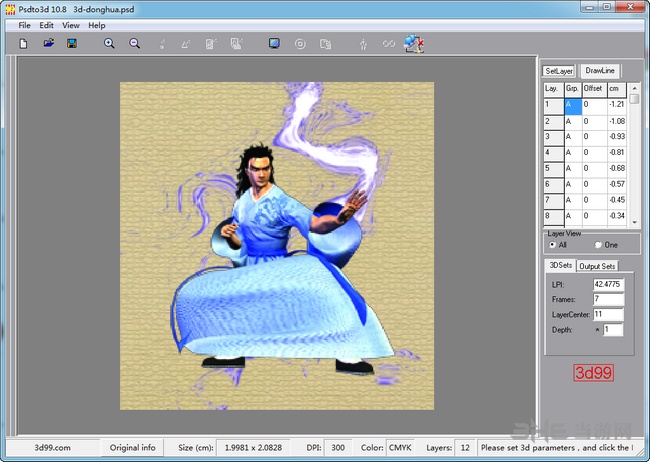Click the LayerCenter input field
The height and width of the screenshot is (462, 650).
tap(609, 314)
